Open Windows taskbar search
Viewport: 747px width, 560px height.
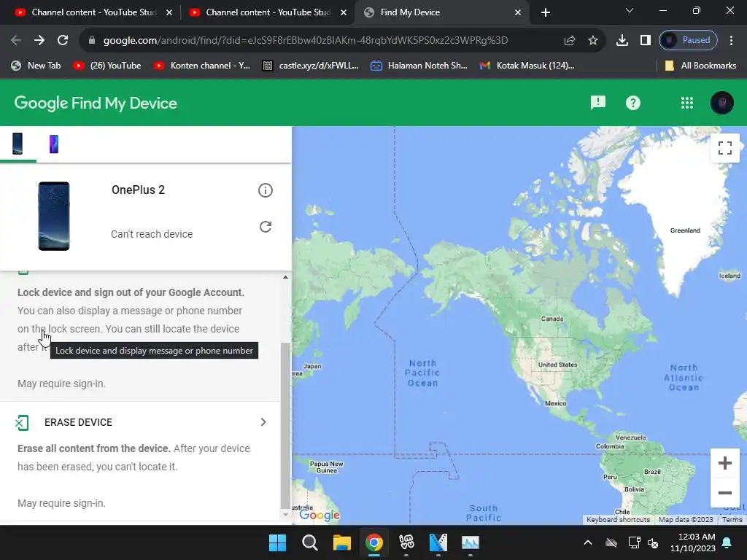coord(309,542)
